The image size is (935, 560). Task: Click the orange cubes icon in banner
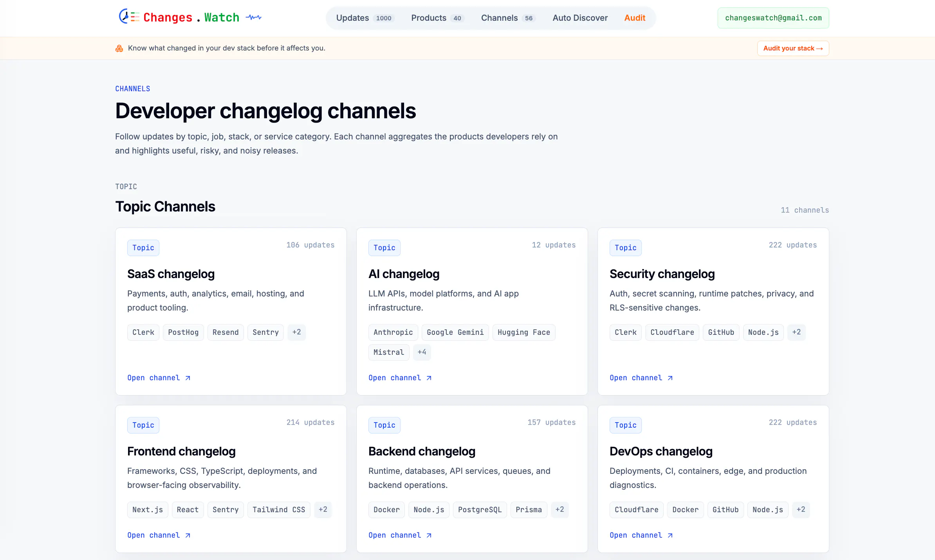pos(119,48)
